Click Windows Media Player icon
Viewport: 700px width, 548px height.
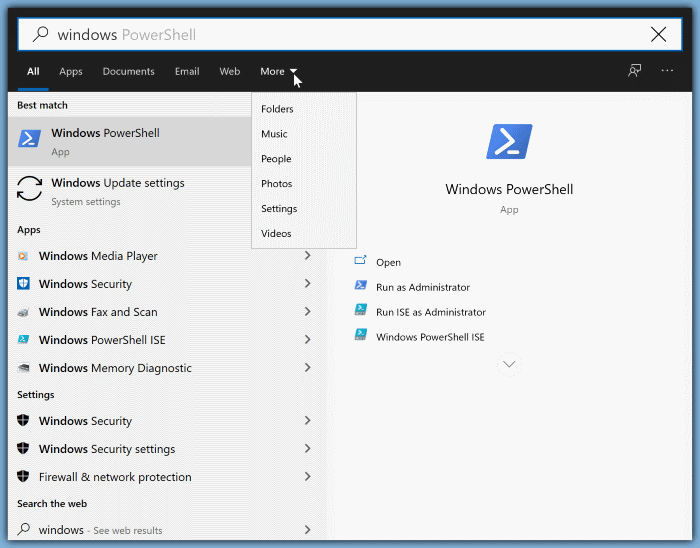click(x=23, y=256)
